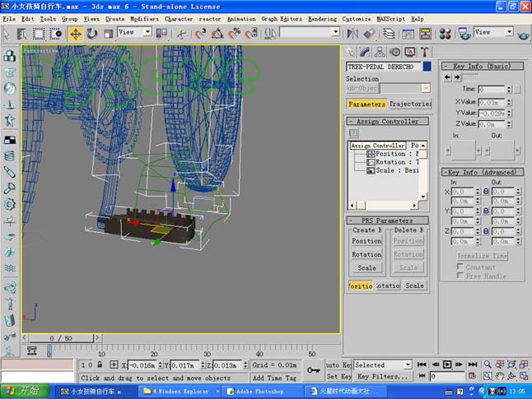532x399 pixels.
Task: Click the Parameters button
Action: (366, 104)
